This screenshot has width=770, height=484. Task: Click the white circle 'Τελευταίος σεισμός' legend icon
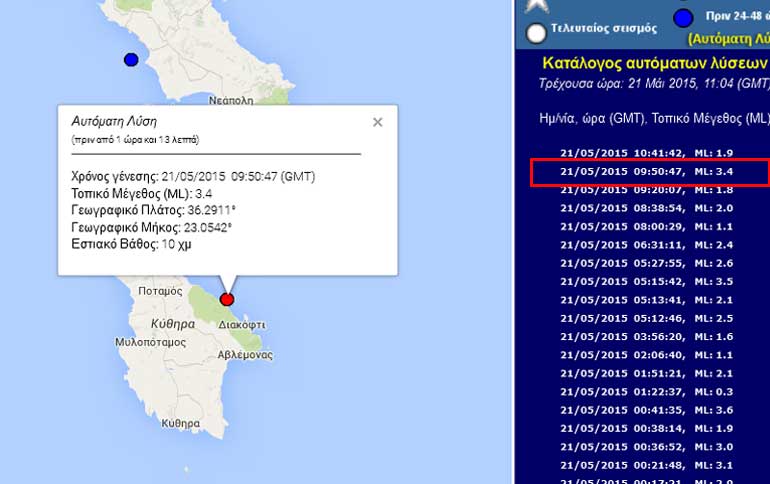pos(537,33)
